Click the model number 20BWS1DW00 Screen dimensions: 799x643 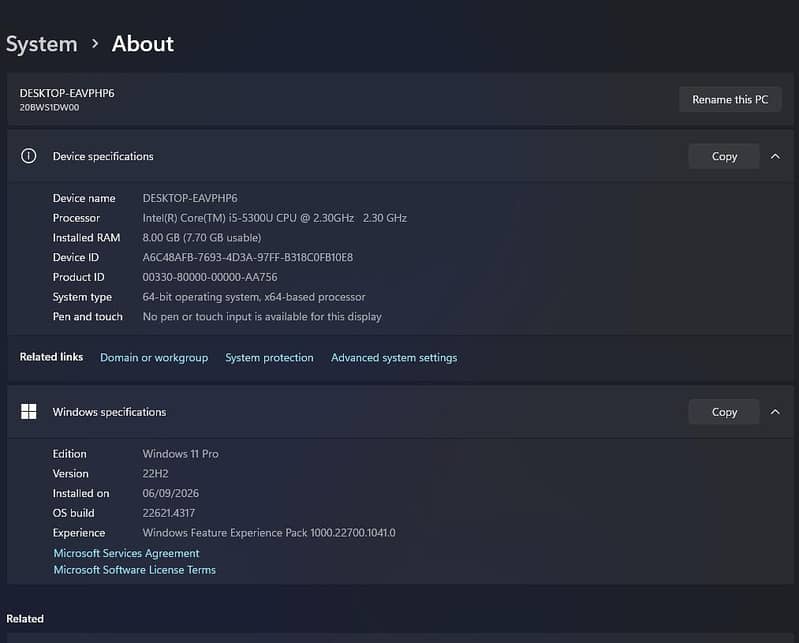(x=49, y=108)
